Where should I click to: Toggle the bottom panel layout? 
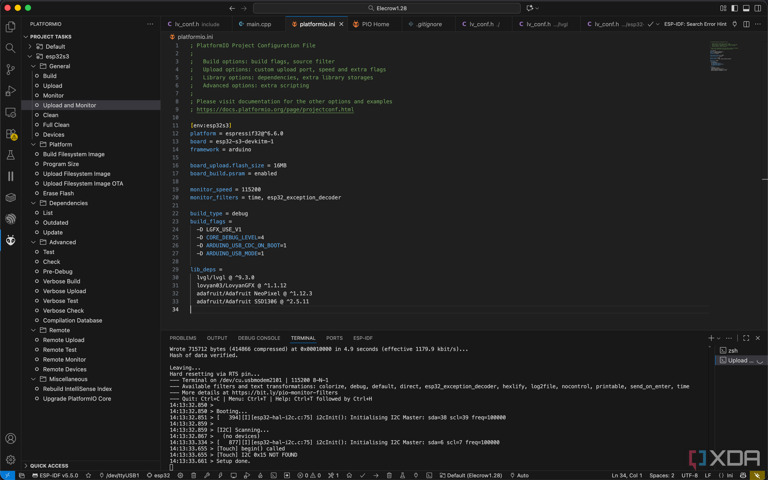pyautogui.click(x=746, y=8)
